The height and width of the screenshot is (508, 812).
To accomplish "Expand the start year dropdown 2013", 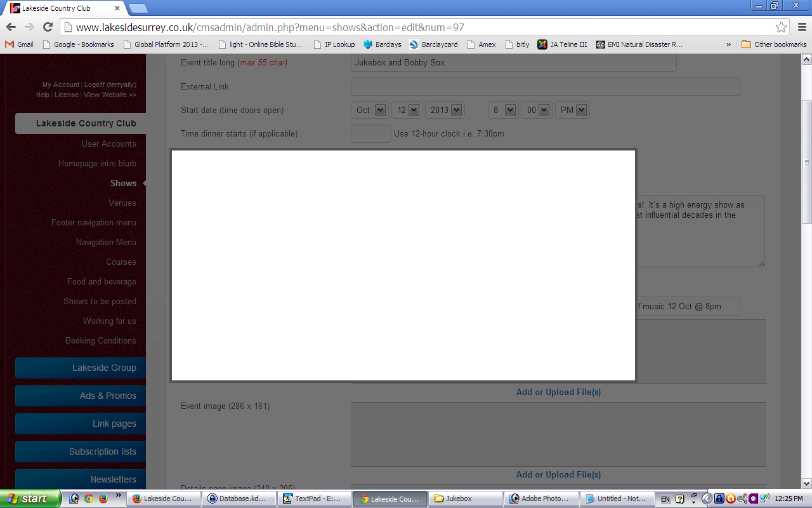I will point(445,110).
